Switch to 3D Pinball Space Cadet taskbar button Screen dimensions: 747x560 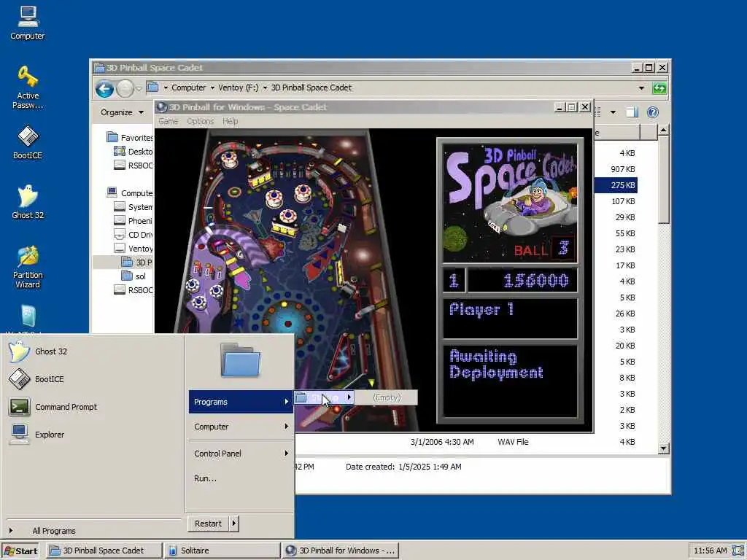104,551
